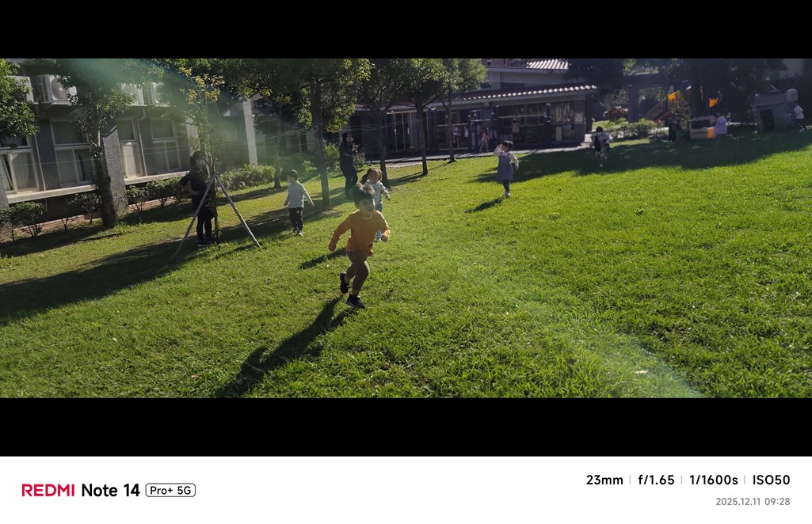Click the red REDMI brand logo

(48, 490)
